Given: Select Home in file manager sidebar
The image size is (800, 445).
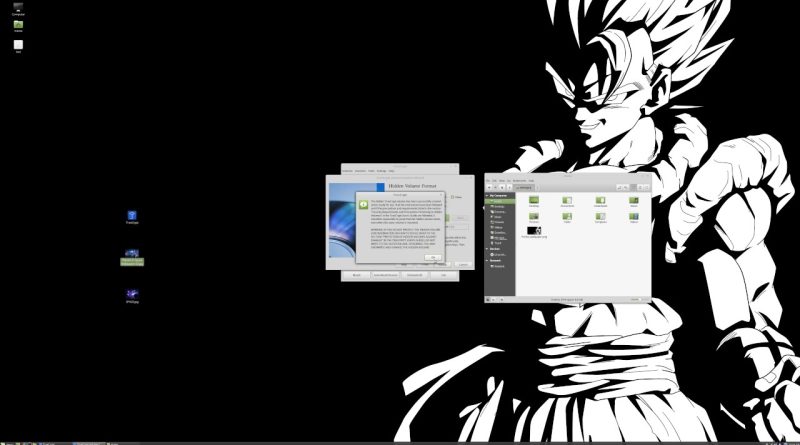Looking at the screenshot, I should coord(499,201).
